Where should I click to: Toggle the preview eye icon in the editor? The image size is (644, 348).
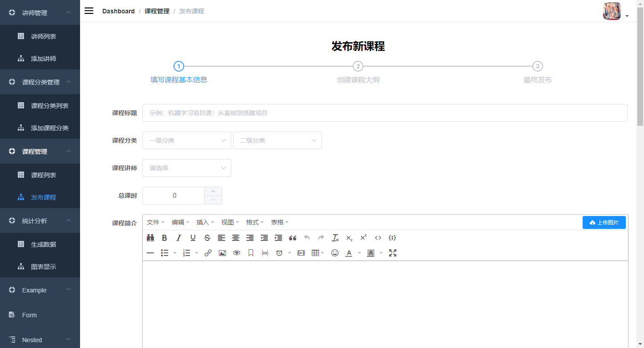coord(236,253)
